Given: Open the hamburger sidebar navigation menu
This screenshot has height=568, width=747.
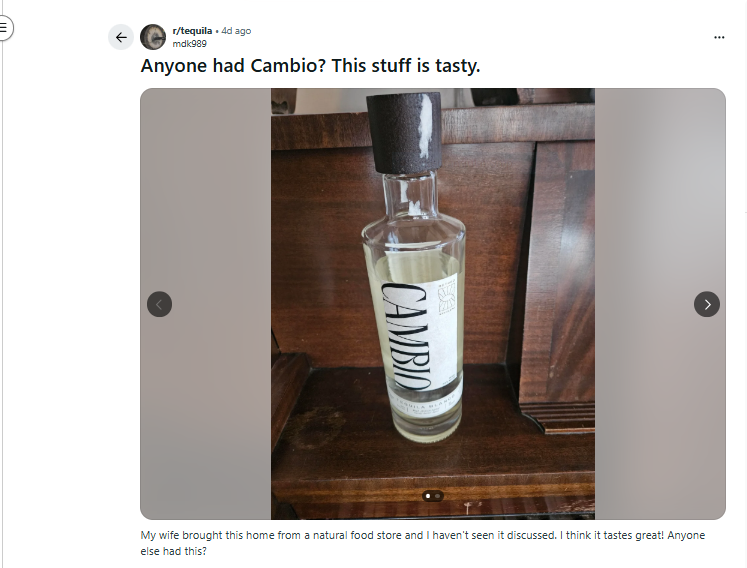Looking at the screenshot, I should click(x=4, y=28).
